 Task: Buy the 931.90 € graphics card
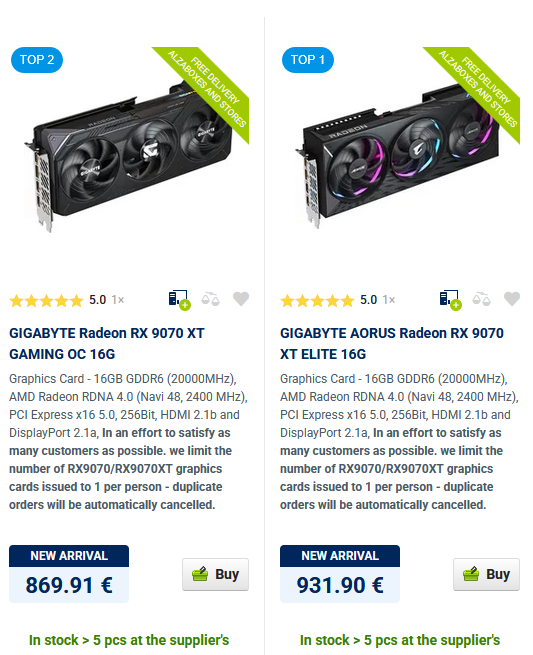point(487,574)
